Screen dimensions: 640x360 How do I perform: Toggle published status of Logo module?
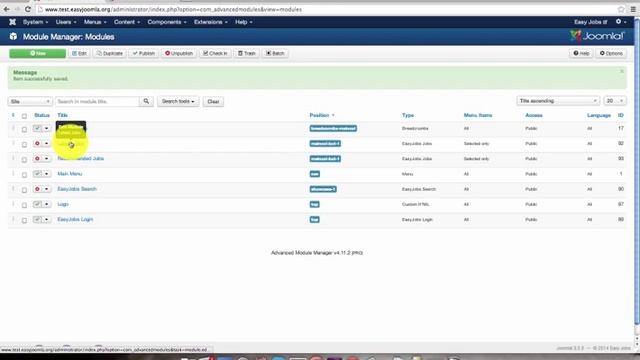(x=38, y=204)
